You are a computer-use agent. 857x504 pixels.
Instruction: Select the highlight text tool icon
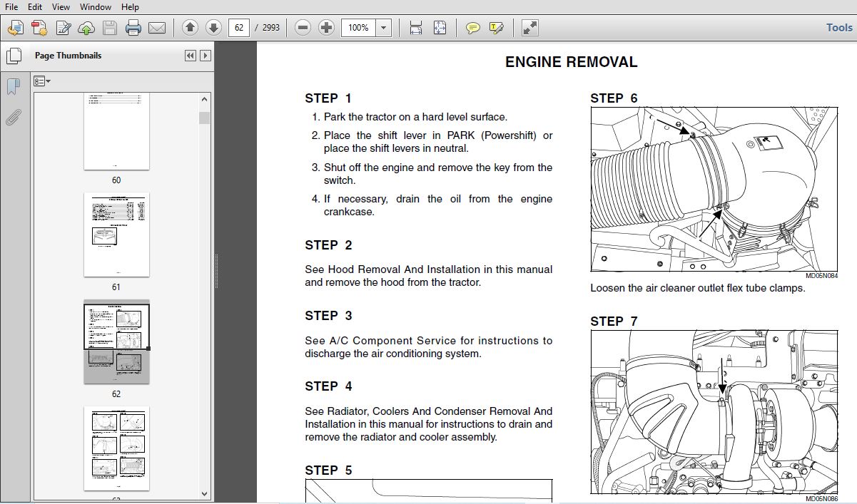pos(497,28)
